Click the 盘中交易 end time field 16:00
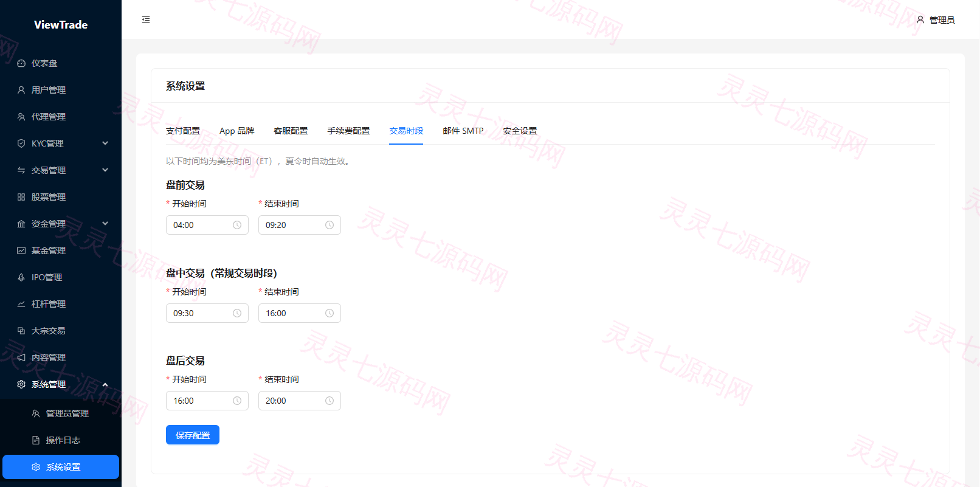This screenshot has height=487, width=980. coord(300,313)
